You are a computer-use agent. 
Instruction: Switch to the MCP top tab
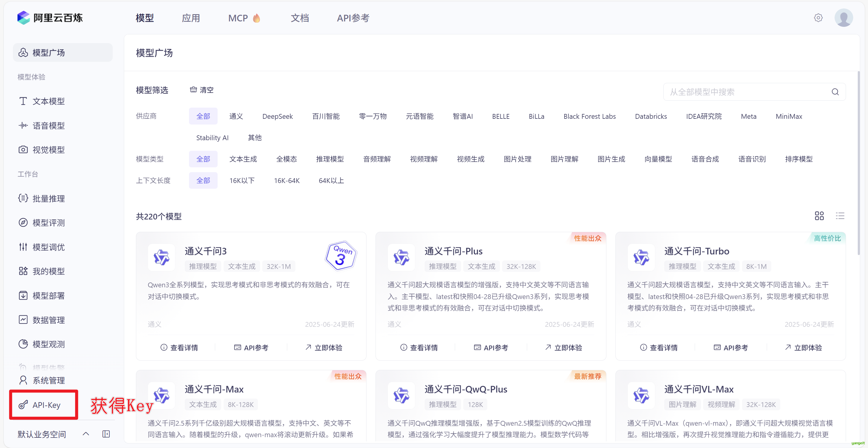point(244,18)
